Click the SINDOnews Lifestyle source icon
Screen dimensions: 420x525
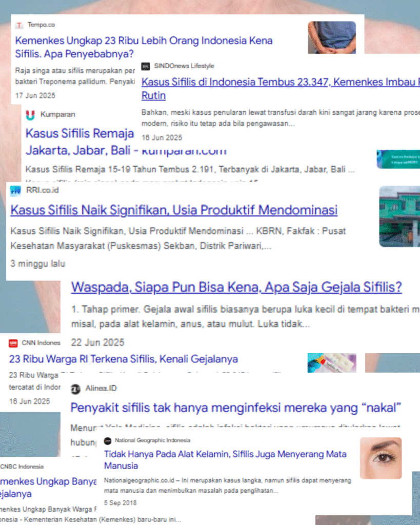145,66
